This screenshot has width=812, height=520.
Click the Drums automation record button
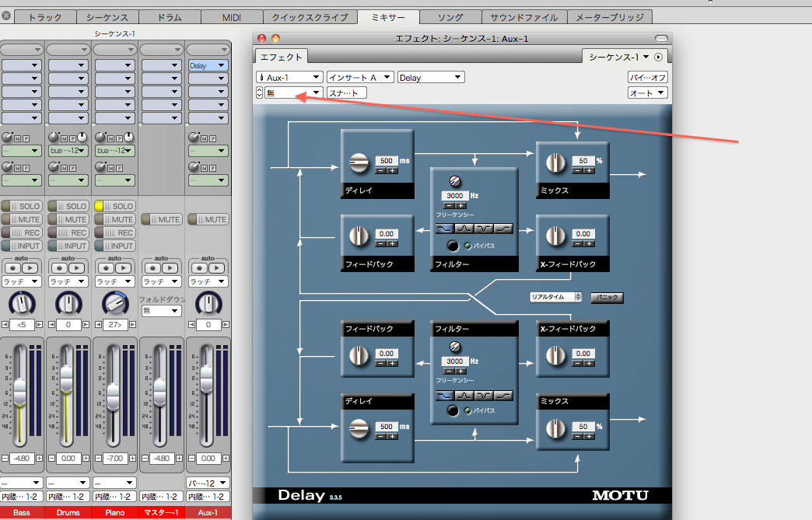click(x=60, y=268)
